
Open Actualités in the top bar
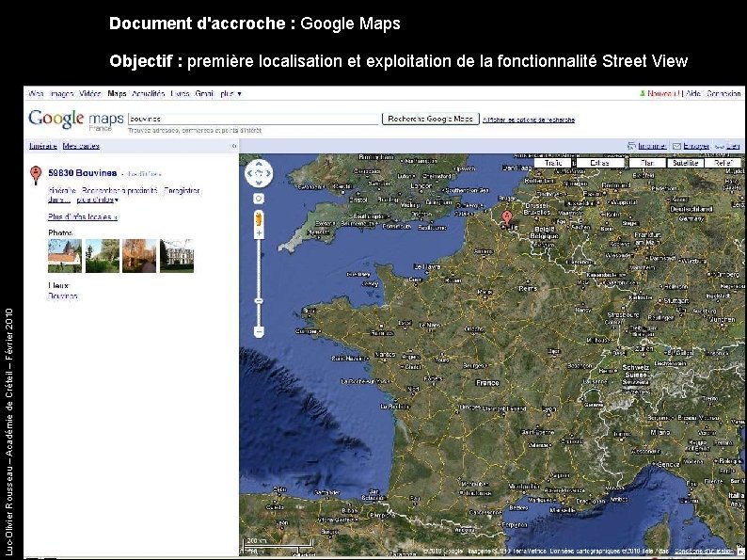(x=149, y=93)
